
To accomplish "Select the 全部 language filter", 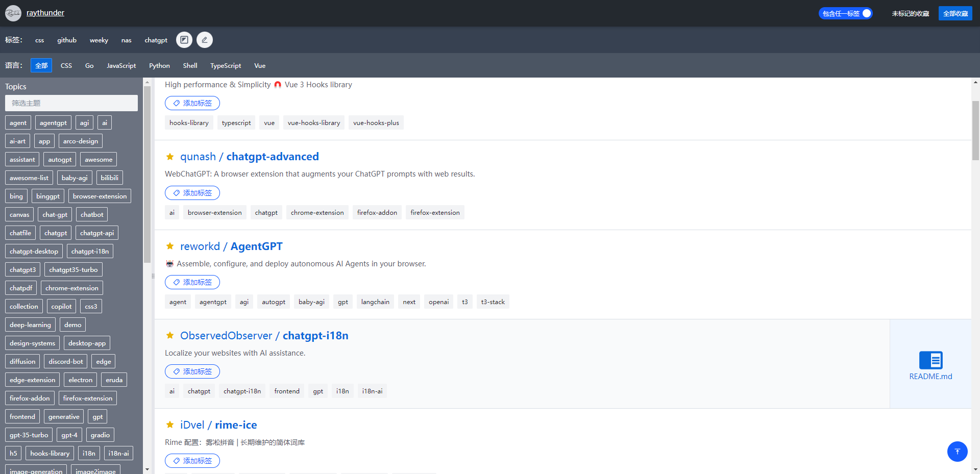I will pos(41,65).
